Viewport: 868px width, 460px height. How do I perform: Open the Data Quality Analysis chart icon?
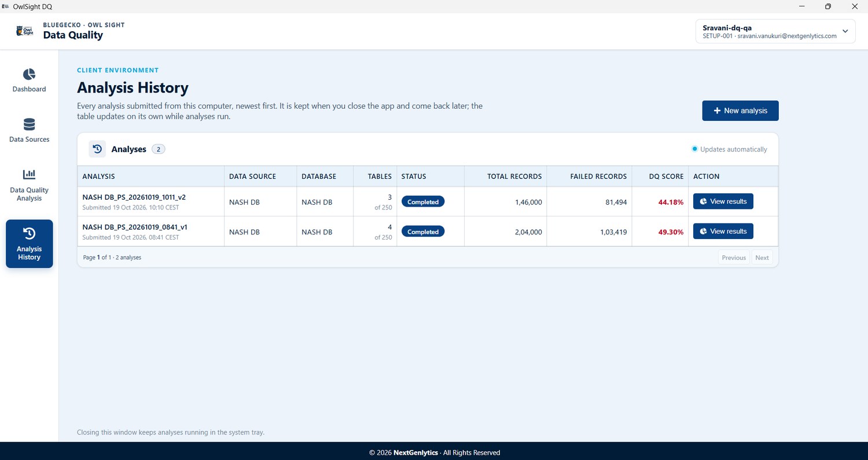tap(29, 174)
